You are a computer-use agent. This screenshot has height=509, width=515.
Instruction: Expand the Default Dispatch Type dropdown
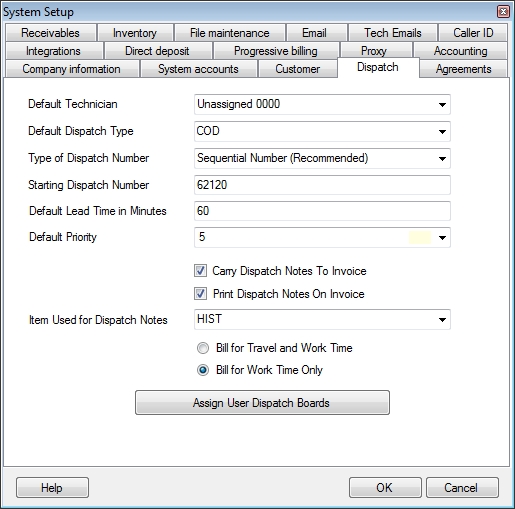point(442,132)
